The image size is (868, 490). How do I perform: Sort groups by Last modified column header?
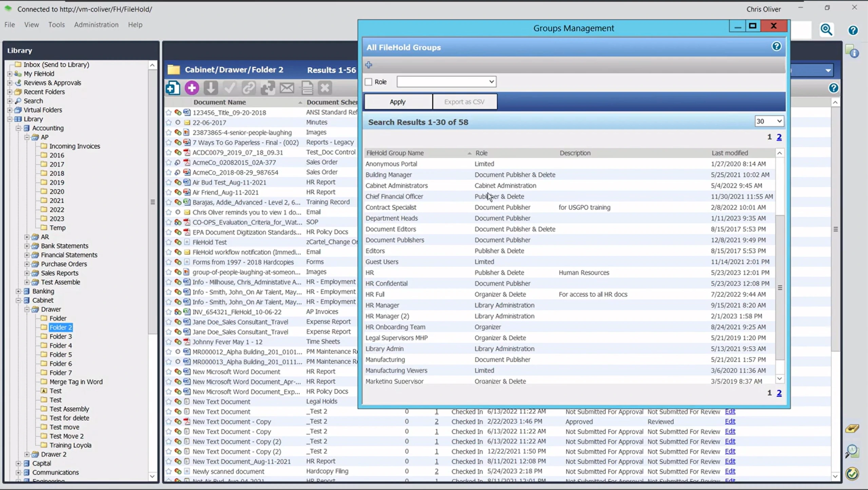tap(730, 153)
